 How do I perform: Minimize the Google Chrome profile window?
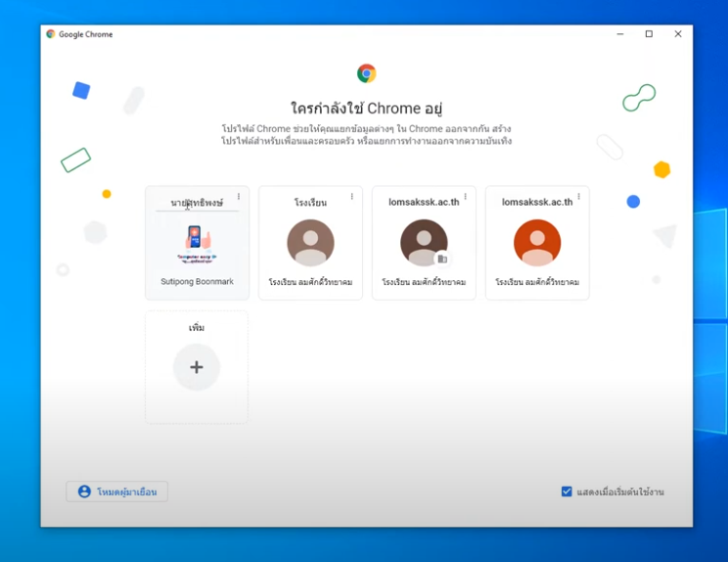click(620, 34)
